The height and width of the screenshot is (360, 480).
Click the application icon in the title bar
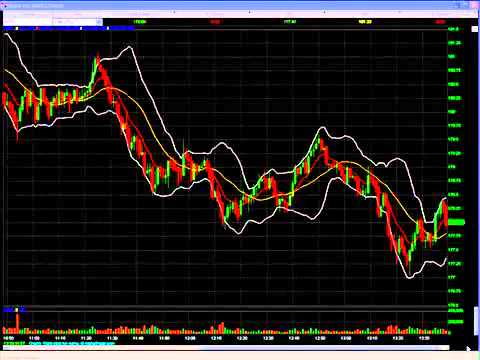[5, 6]
